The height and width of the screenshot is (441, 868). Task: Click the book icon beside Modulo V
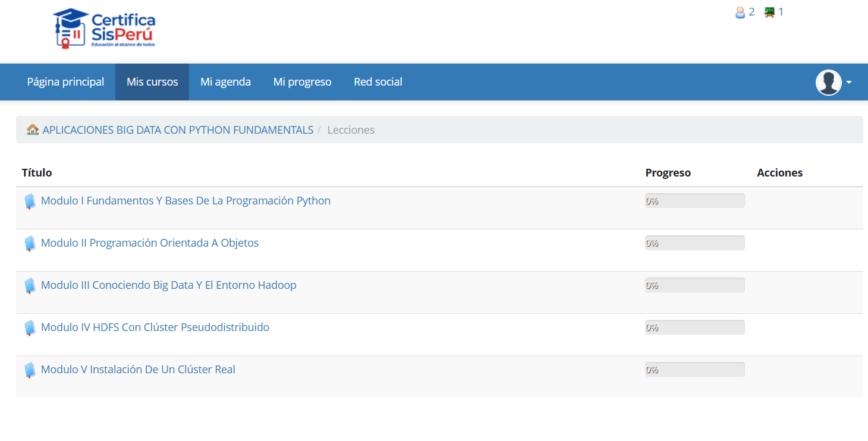(30, 370)
